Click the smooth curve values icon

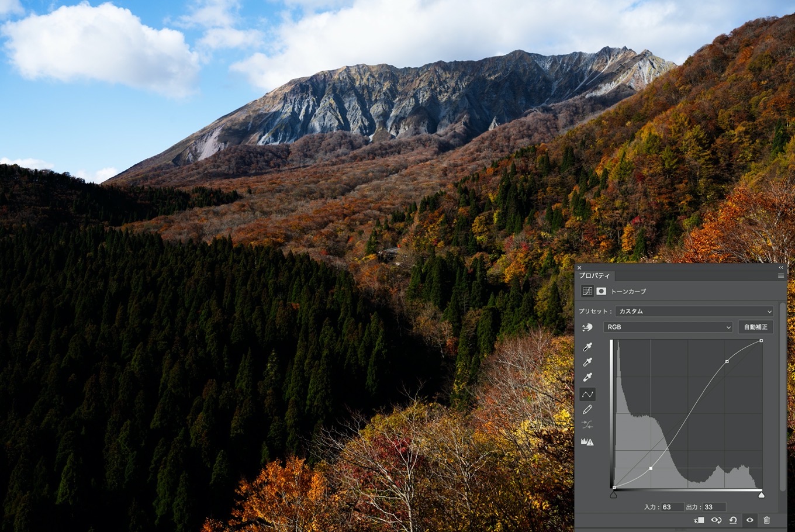(x=587, y=425)
